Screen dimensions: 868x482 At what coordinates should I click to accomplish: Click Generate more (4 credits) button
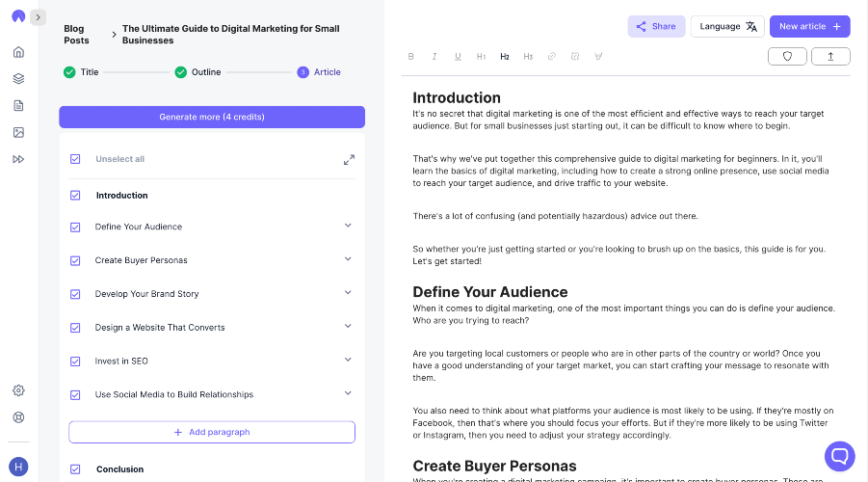click(212, 117)
